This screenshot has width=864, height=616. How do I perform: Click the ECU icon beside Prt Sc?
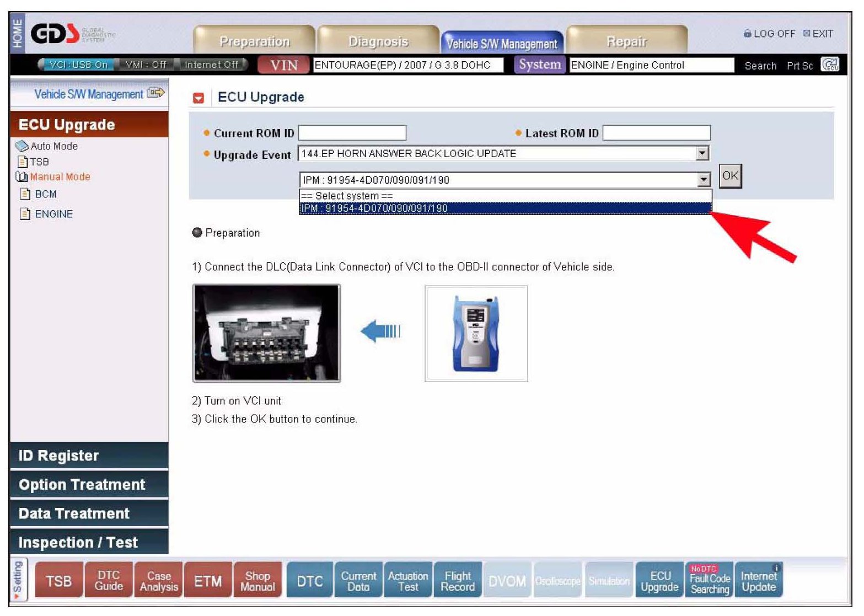(830, 65)
